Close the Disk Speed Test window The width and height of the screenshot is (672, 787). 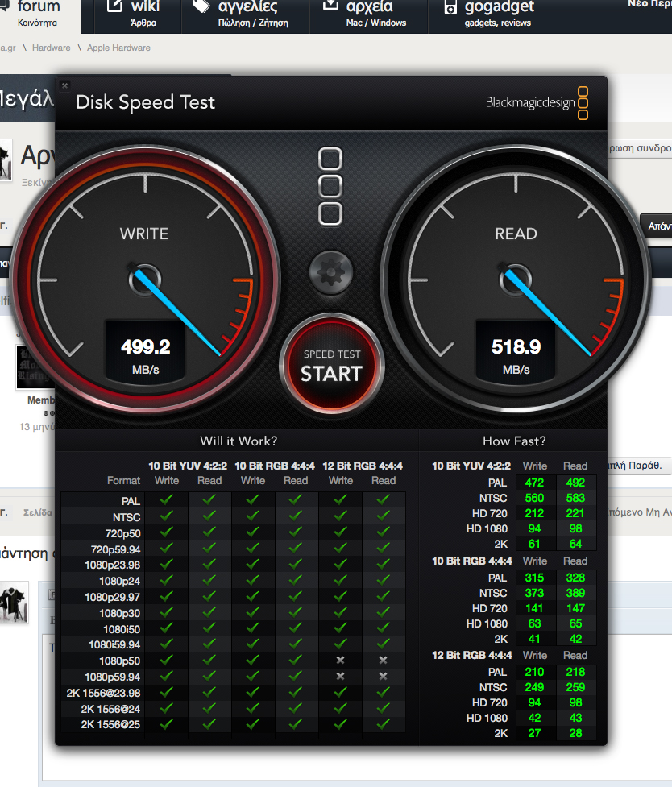(64, 85)
